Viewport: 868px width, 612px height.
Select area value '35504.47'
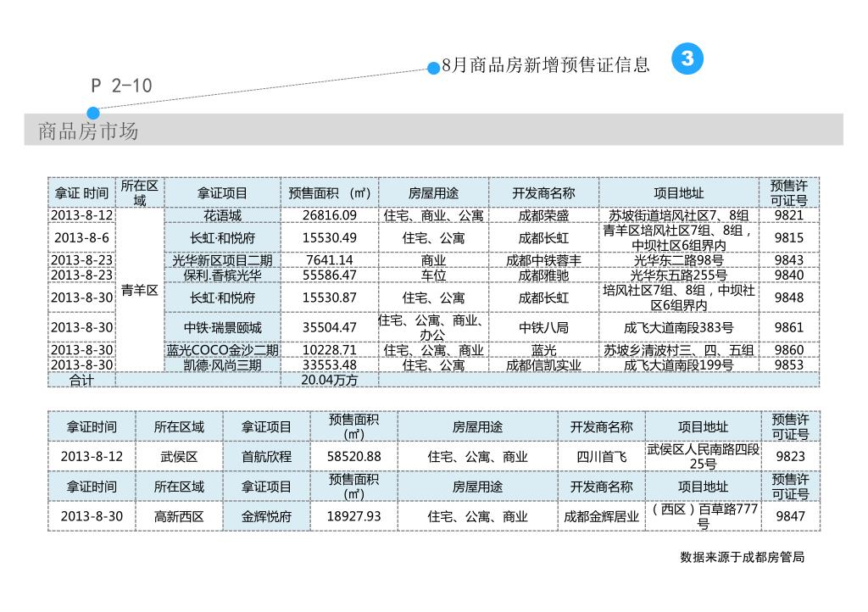coord(330,327)
